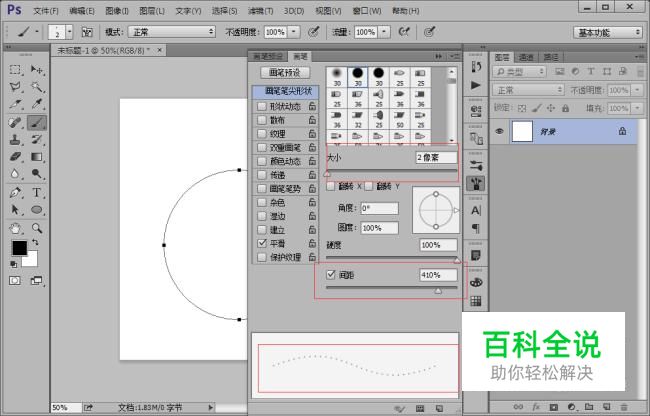Image resolution: width=650 pixels, height=416 pixels.
Task: Select the Spot Healing Brush tool
Action: [x=15, y=123]
